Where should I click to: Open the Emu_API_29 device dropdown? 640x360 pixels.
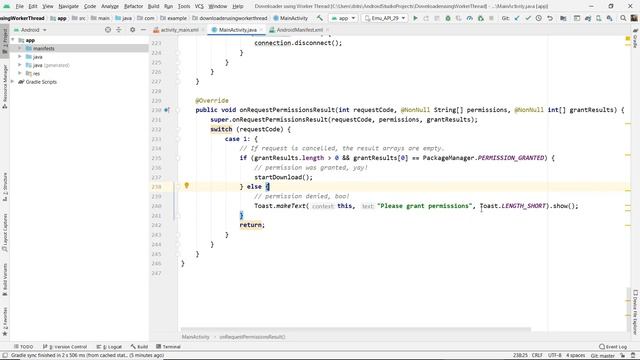[384, 18]
